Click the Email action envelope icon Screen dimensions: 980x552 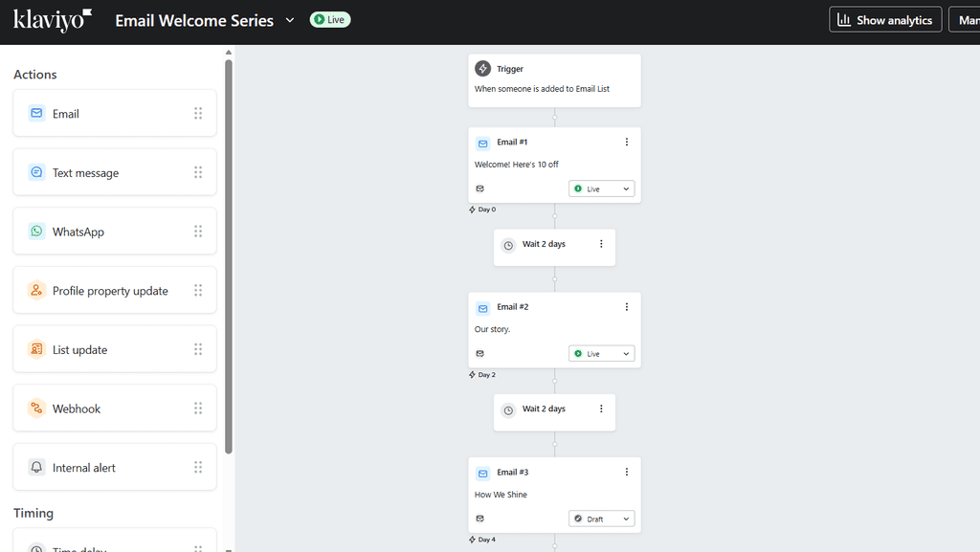(36, 113)
